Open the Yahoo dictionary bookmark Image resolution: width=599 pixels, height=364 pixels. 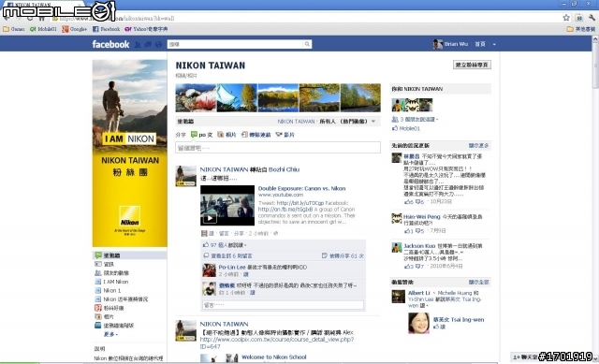click(147, 29)
